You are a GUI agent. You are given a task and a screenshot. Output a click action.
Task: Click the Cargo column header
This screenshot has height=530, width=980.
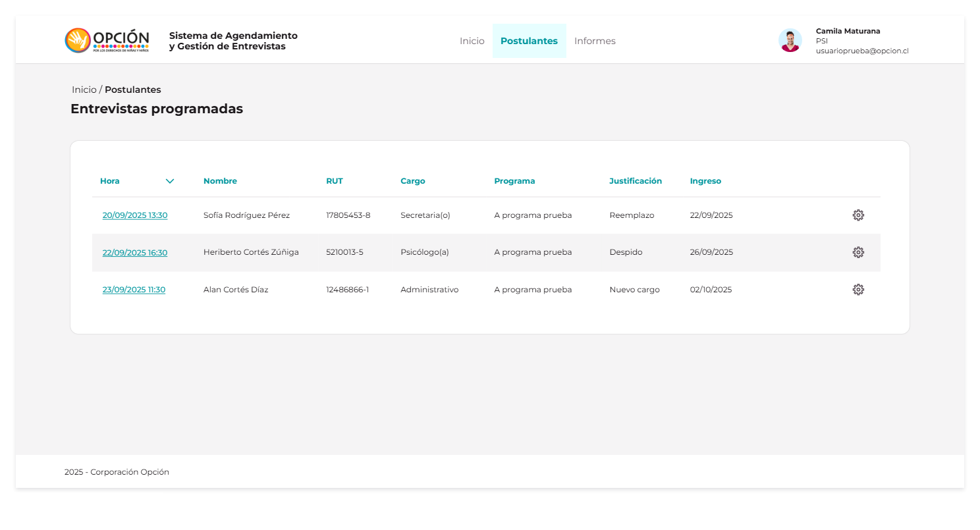tap(413, 181)
